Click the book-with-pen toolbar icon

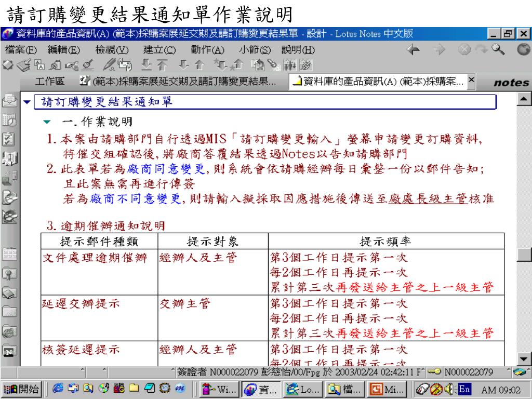(24, 64)
